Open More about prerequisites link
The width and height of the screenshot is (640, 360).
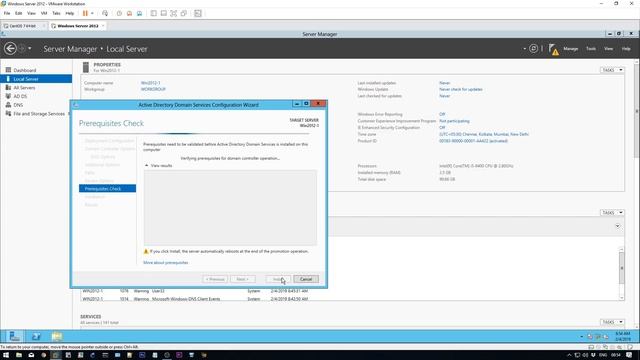pyautogui.click(x=166, y=263)
